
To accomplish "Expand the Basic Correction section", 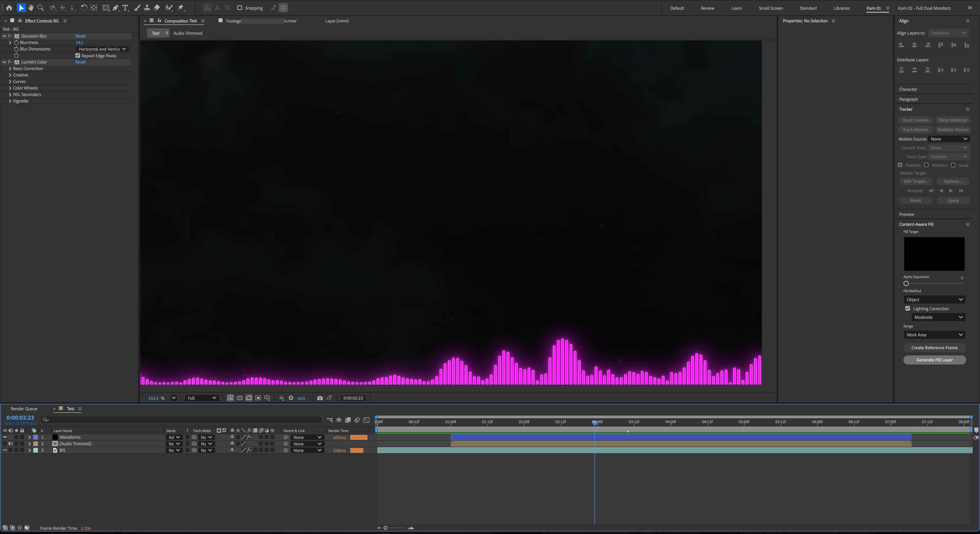I will 10,68.
